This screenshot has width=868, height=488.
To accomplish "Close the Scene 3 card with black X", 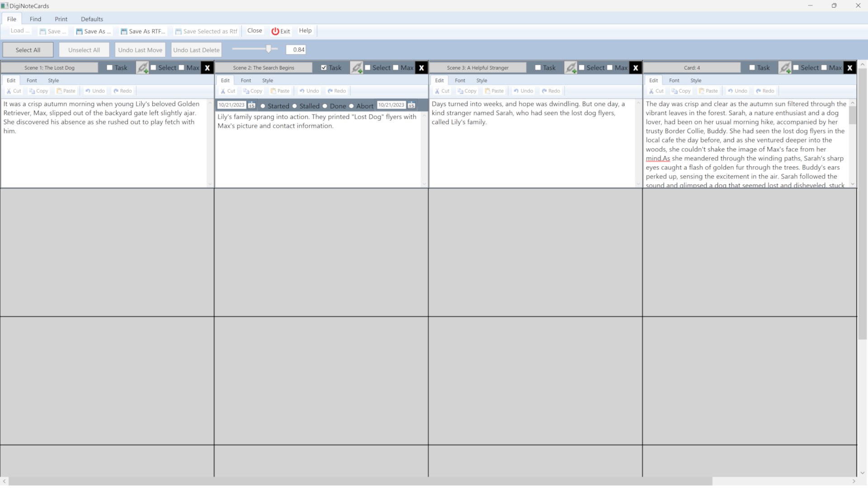I will (635, 68).
